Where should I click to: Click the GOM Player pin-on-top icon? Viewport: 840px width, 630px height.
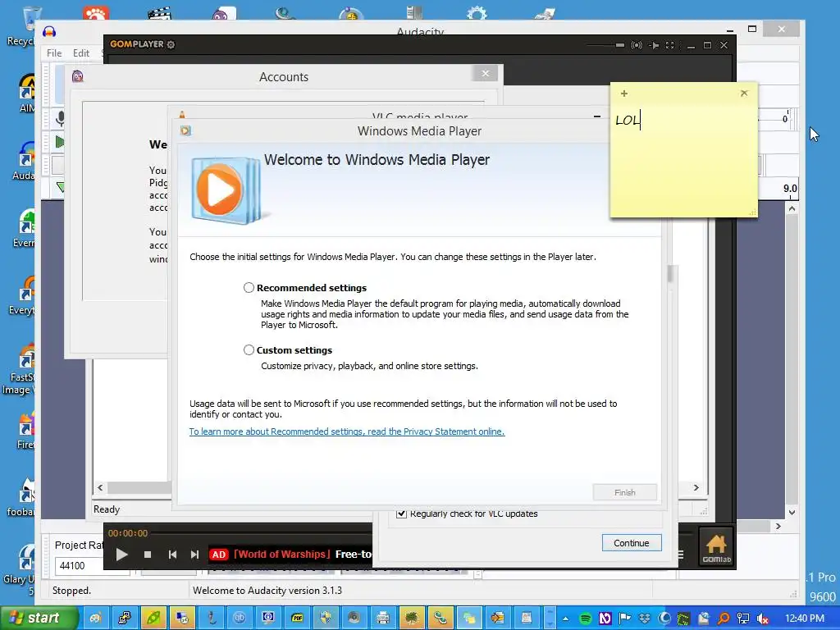[654, 45]
